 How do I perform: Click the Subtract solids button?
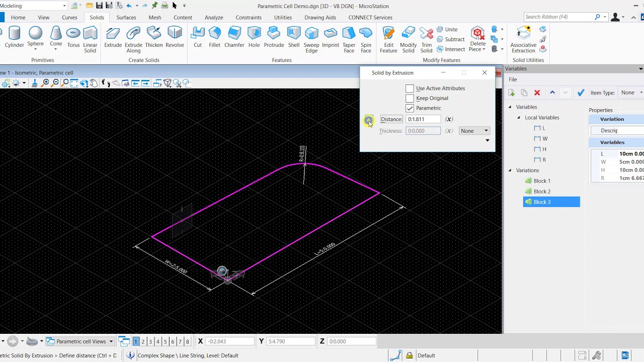(450, 39)
